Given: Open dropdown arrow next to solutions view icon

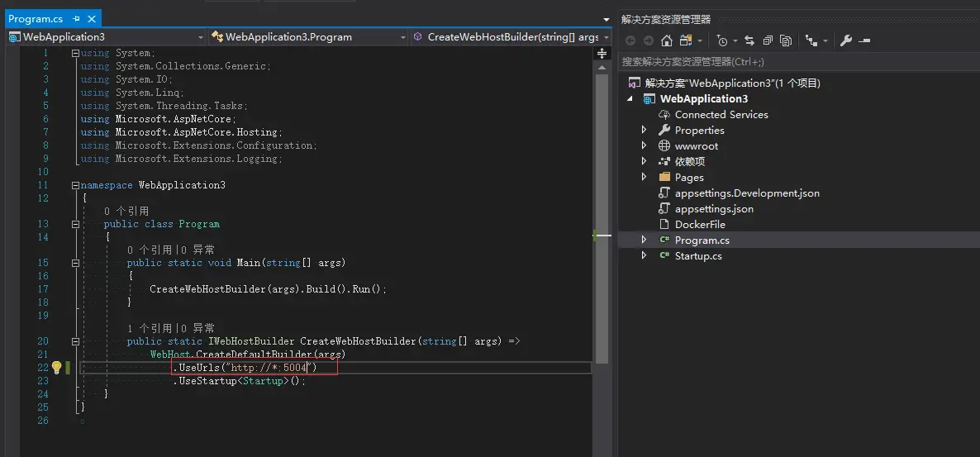Looking at the screenshot, I should click(699, 41).
